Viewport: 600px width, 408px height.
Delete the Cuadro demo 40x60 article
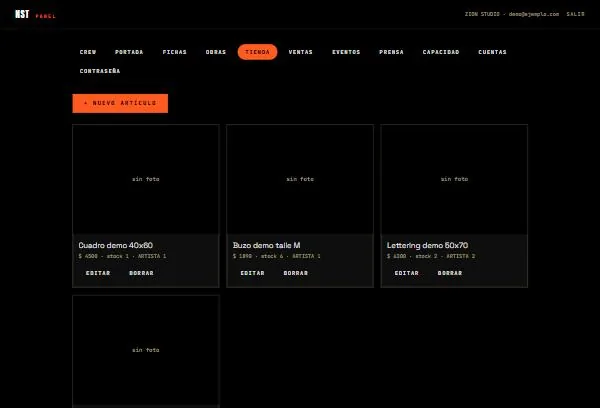point(141,273)
